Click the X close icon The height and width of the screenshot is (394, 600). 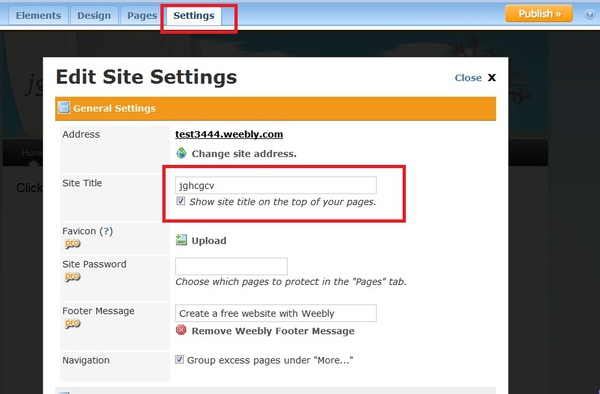pos(492,78)
